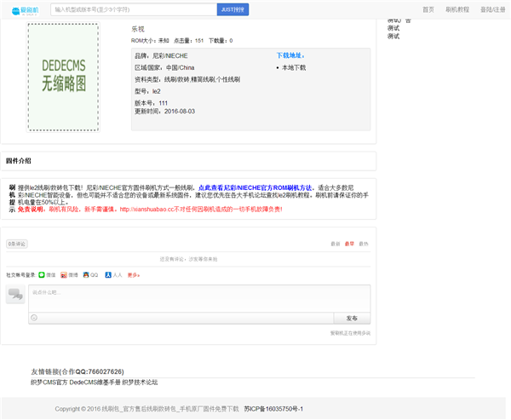This screenshot has height=420, width=511.
Task: Click the comment avatar speech-bubble icon
Action: pos(15,294)
